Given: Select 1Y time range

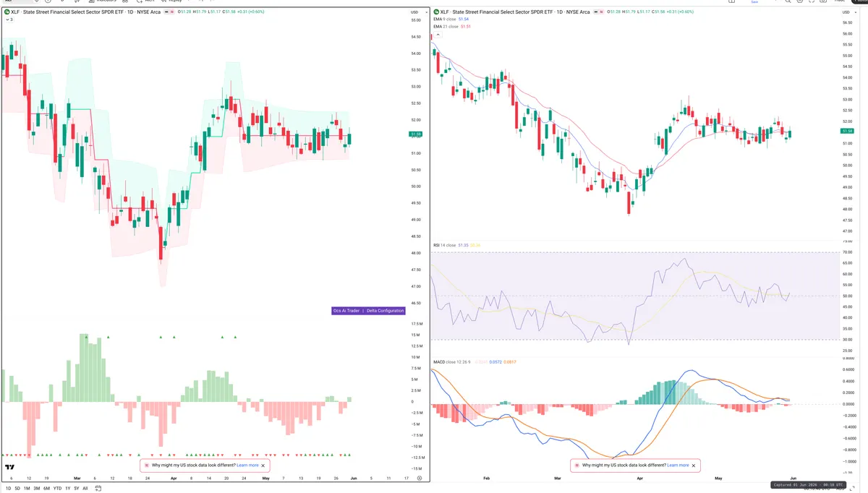Looking at the screenshot, I should pyautogui.click(x=67, y=488).
